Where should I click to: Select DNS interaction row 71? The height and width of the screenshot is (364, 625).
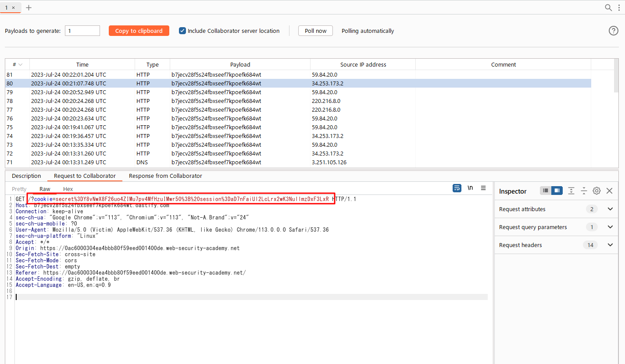coord(298,162)
